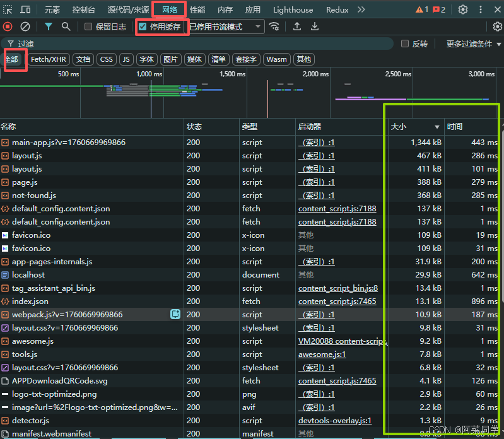The image size is (504, 439).
Task: Export HAR file download icon
Action: click(315, 26)
